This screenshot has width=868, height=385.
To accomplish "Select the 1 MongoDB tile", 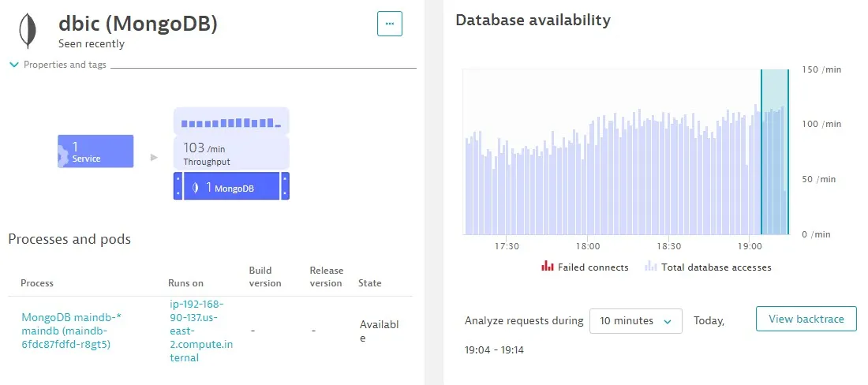I will coord(231,187).
